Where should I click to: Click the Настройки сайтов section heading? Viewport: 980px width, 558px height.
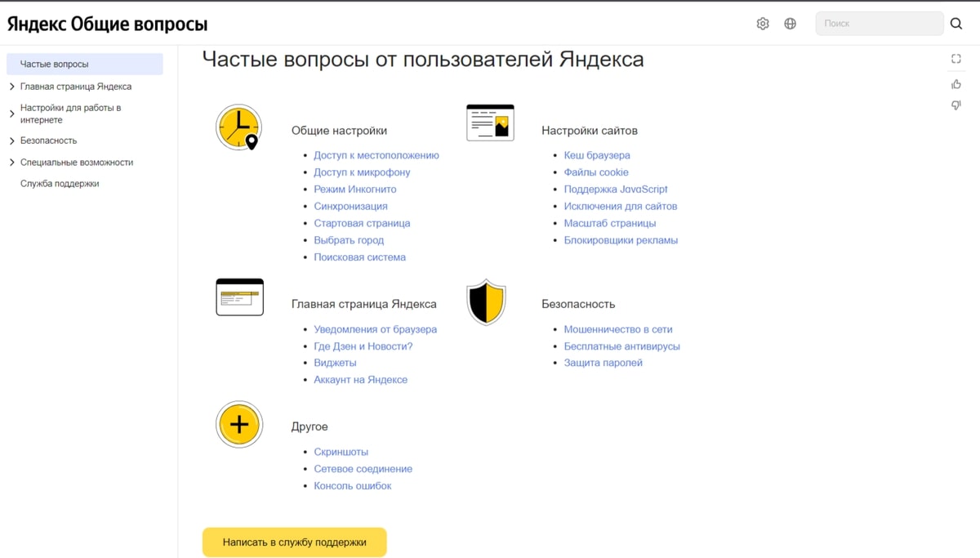(x=590, y=131)
